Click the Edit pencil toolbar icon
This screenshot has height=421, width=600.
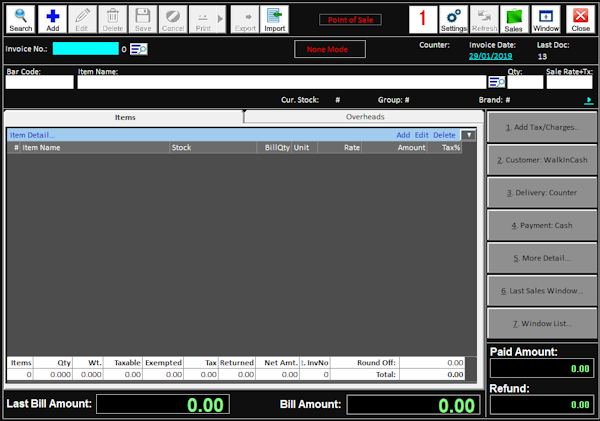tap(82, 20)
